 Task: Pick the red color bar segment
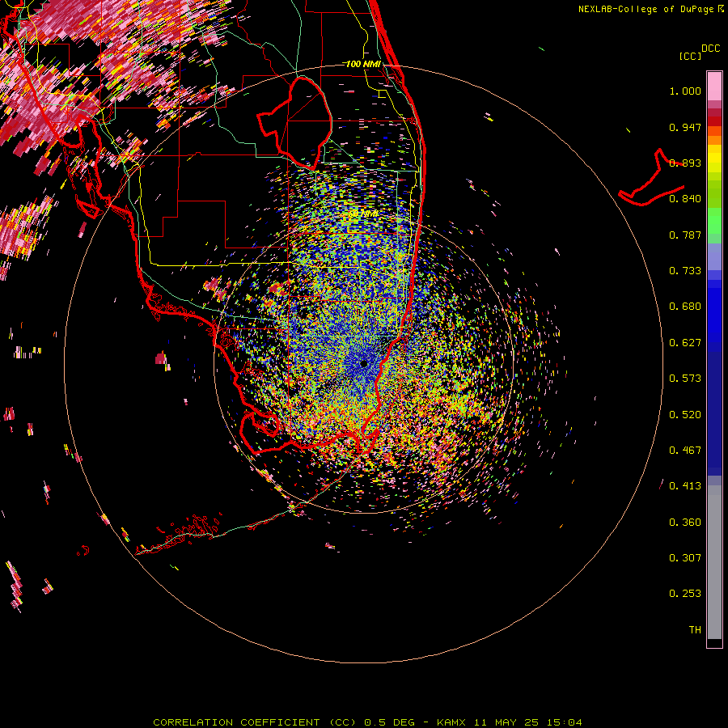pos(714,121)
